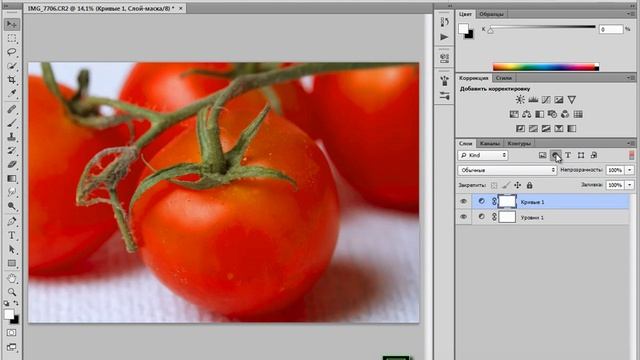640x360 pixels.
Task: Change the screen mode
Action: click(x=11, y=347)
